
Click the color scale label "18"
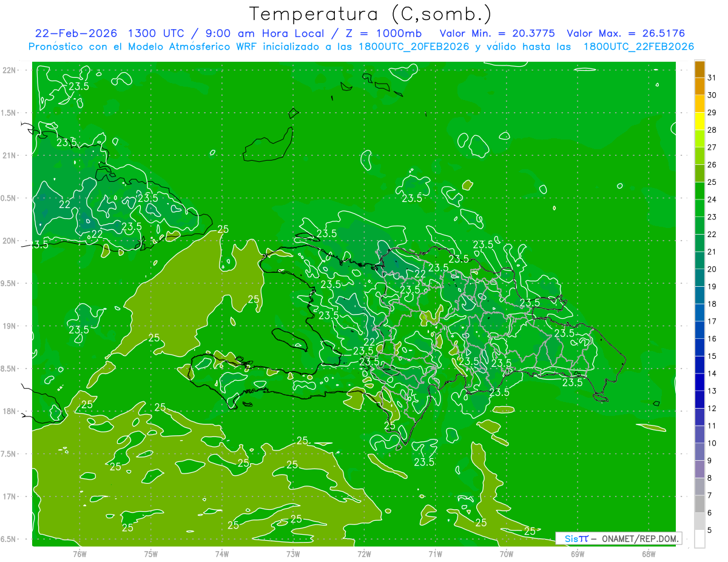(712, 304)
